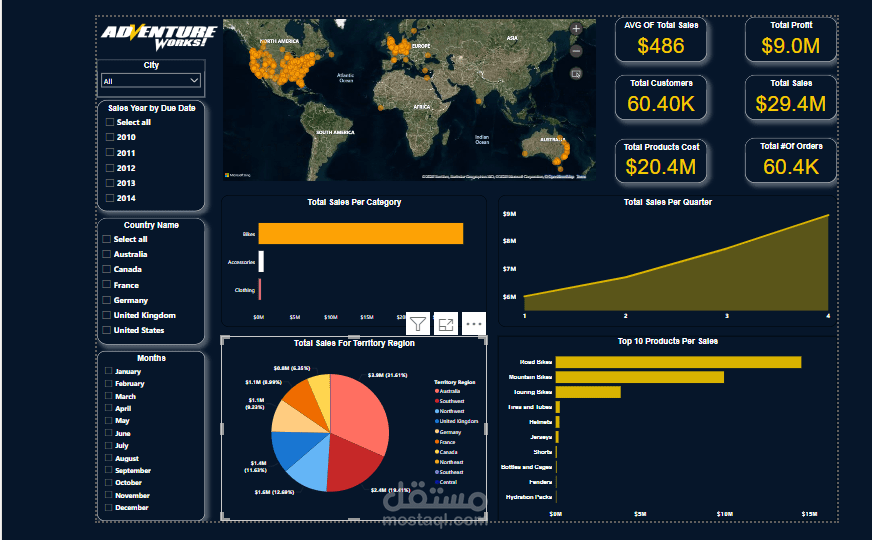Tick the January month checkbox
Screen dimensions: 872x540
pos(109,371)
